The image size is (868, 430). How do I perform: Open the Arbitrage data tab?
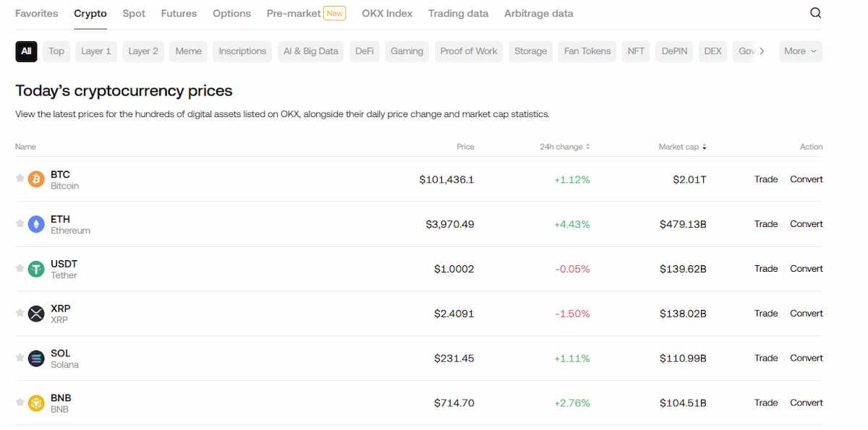point(539,13)
